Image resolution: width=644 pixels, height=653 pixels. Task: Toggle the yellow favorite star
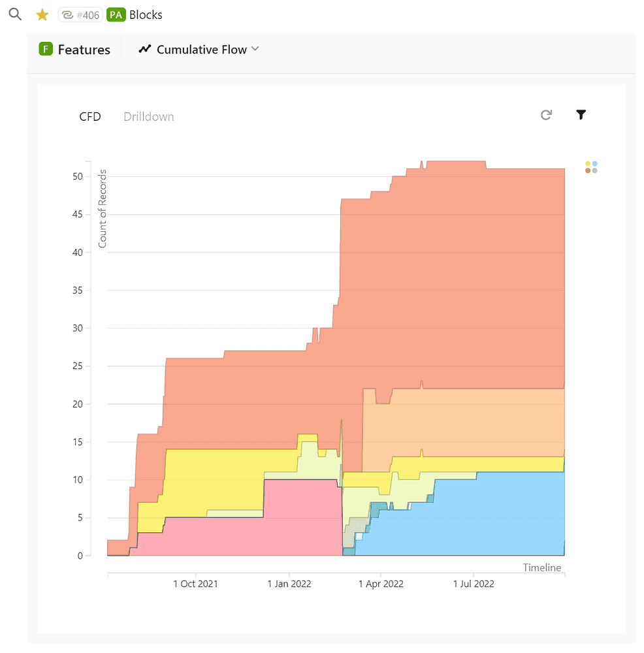click(x=42, y=14)
